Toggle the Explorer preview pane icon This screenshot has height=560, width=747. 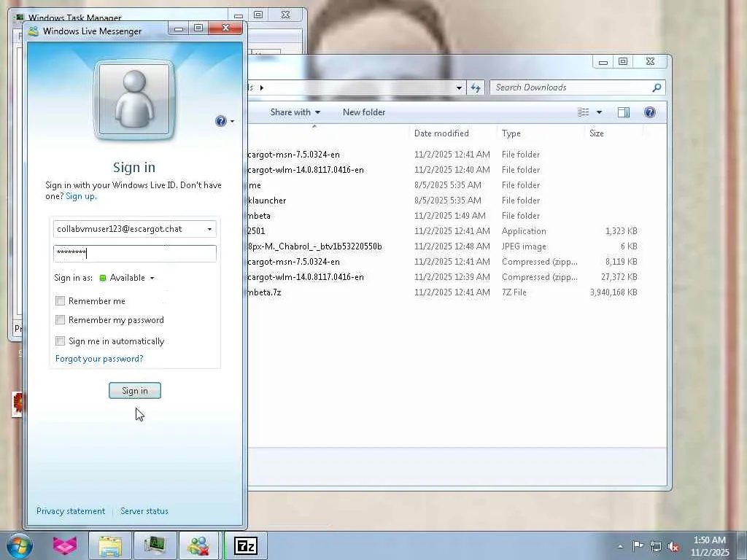click(624, 112)
